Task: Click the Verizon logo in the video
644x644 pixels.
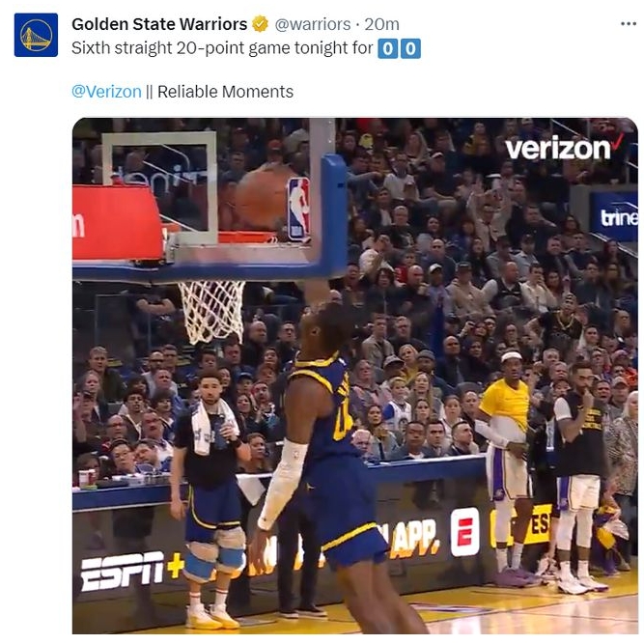Action: [x=564, y=147]
